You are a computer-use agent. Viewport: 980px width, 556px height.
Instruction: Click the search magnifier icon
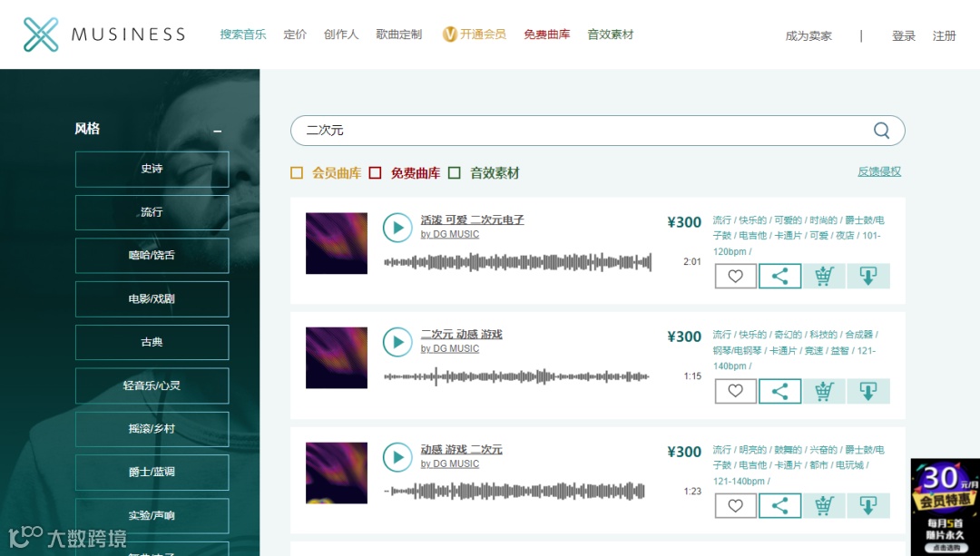[881, 130]
